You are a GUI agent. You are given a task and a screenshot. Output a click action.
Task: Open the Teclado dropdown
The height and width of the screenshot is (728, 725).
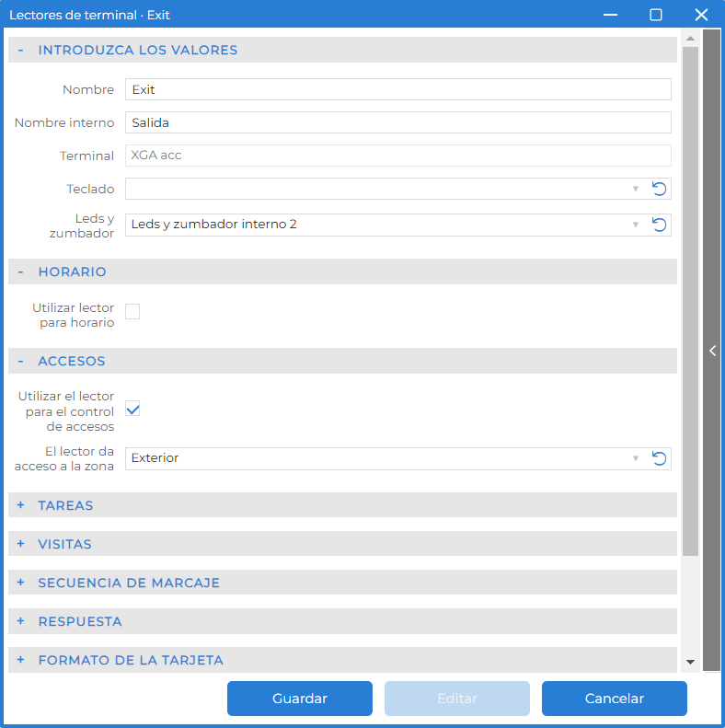636,189
